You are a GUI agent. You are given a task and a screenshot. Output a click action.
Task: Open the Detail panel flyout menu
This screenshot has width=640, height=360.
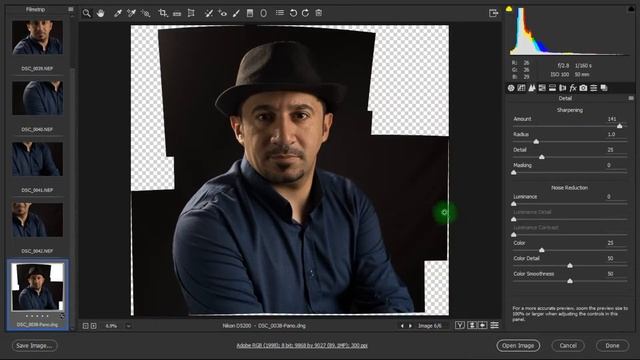[631, 98]
